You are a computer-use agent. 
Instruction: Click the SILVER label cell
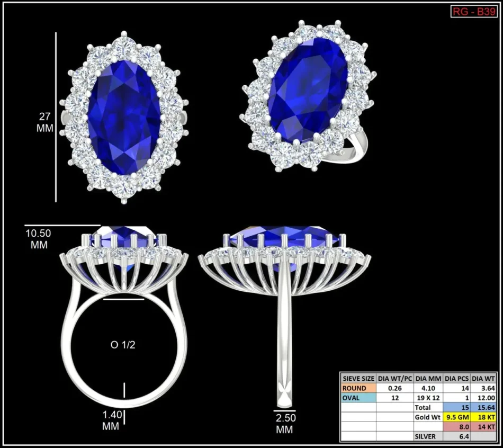[x=428, y=436]
